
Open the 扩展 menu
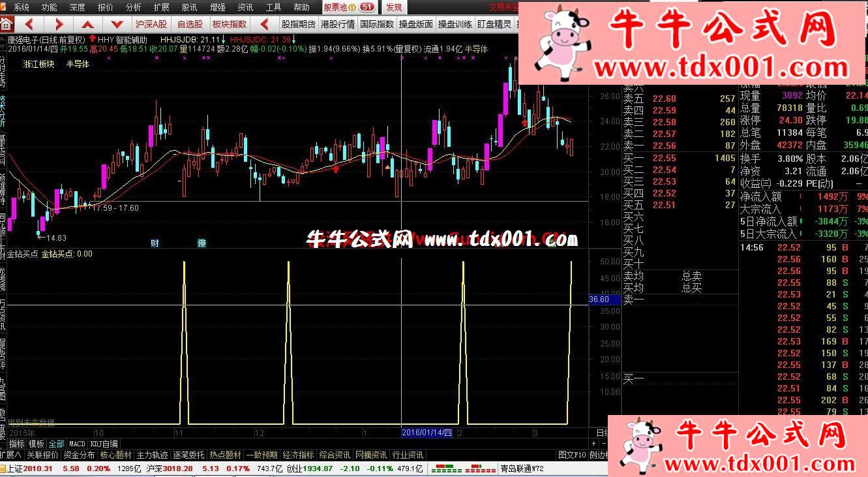161,7
